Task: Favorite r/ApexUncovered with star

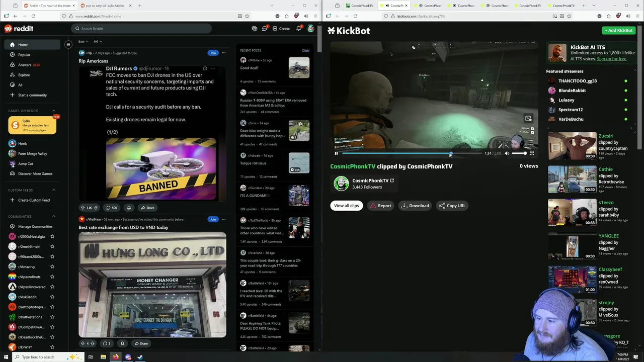Action: pyautogui.click(x=52, y=287)
